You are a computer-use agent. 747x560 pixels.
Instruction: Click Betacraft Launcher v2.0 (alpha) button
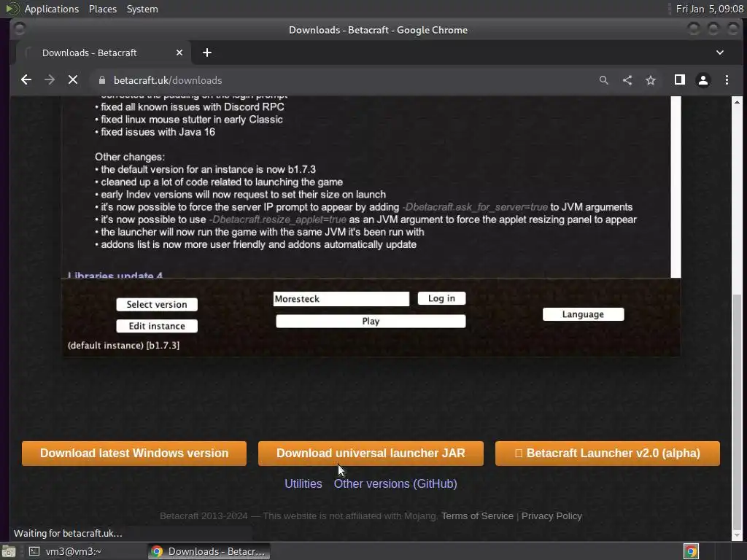608,453
